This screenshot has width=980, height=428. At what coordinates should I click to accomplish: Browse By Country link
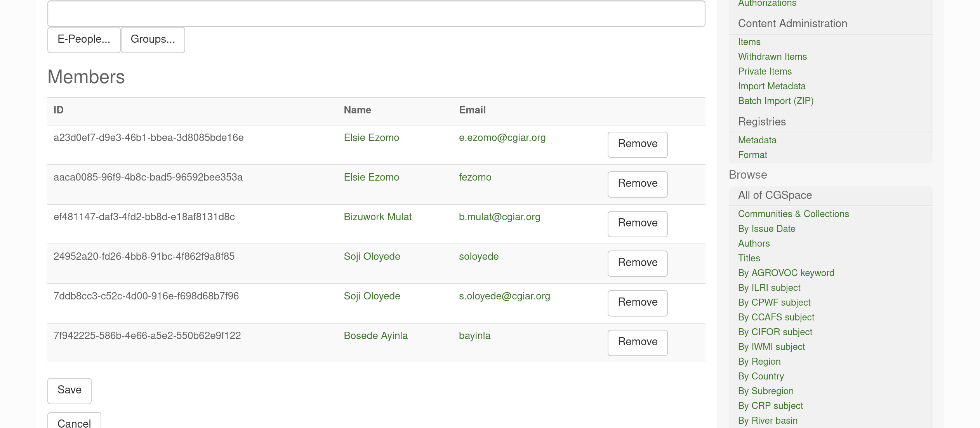pos(761,376)
